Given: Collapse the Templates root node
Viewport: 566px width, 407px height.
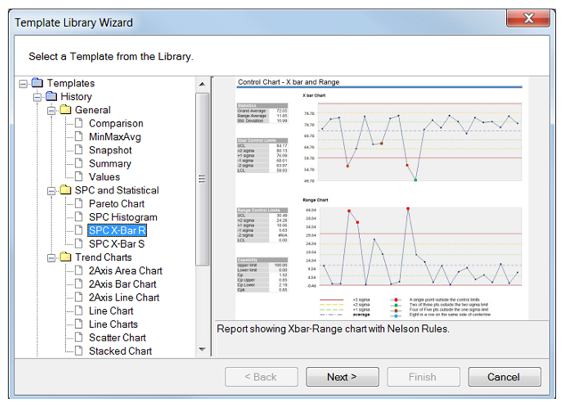Looking at the screenshot, I should click(x=23, y=84).
